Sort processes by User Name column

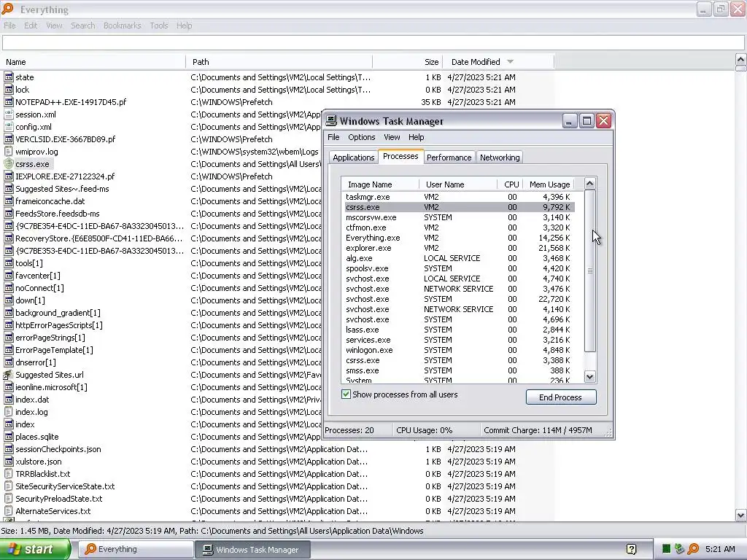(458, 184)
